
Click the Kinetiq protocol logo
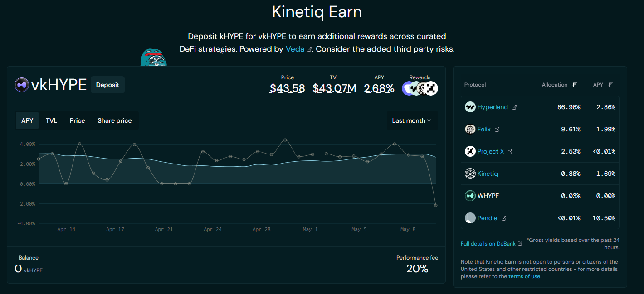pos(470,174)
